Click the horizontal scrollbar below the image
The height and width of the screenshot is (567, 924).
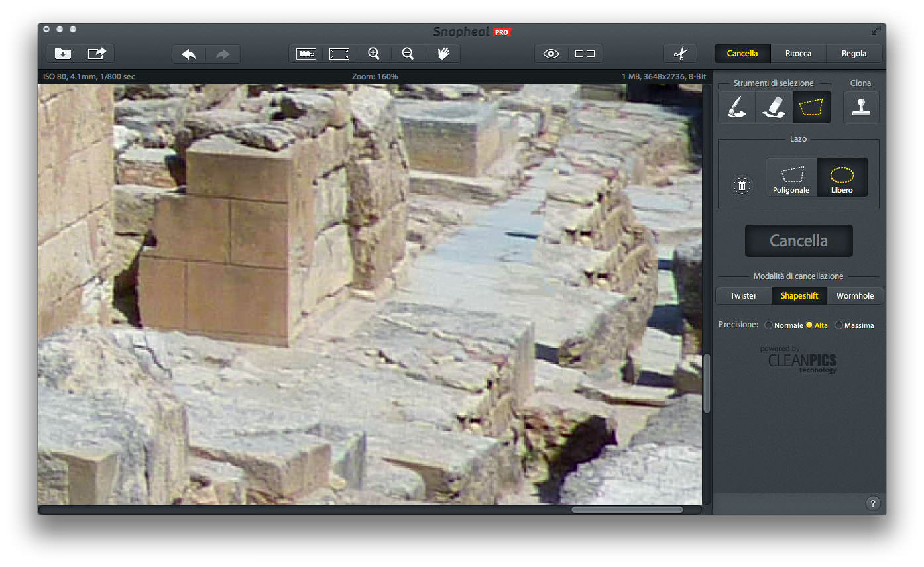626,510
